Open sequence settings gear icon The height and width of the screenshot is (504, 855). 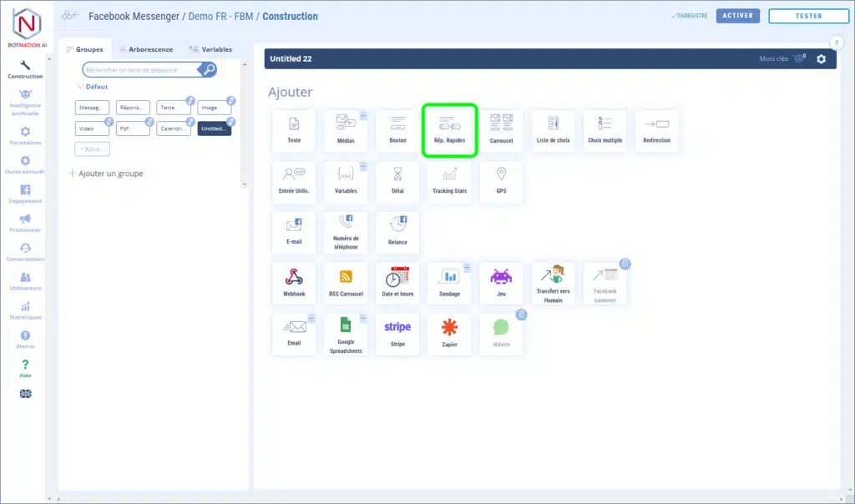coord(821,58)
